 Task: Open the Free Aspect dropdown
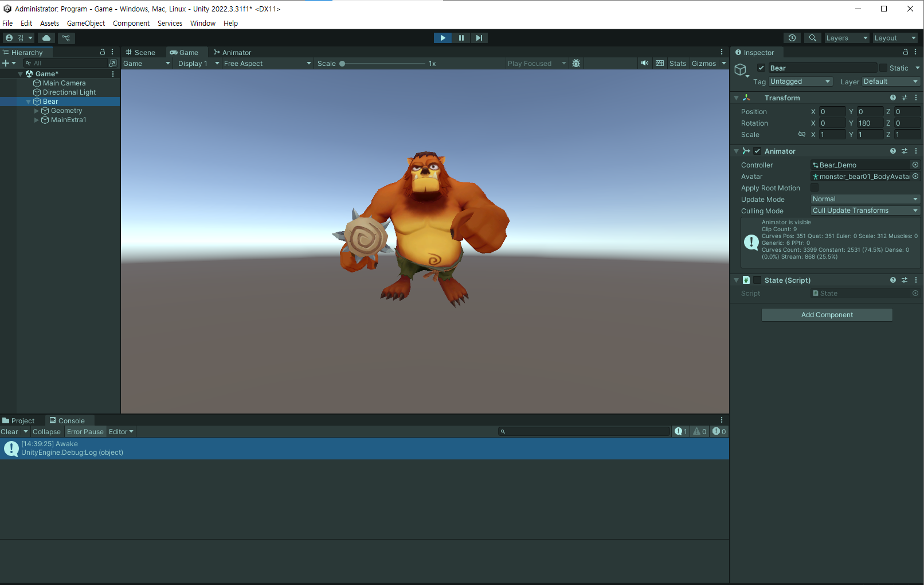[x=267, y=63]
